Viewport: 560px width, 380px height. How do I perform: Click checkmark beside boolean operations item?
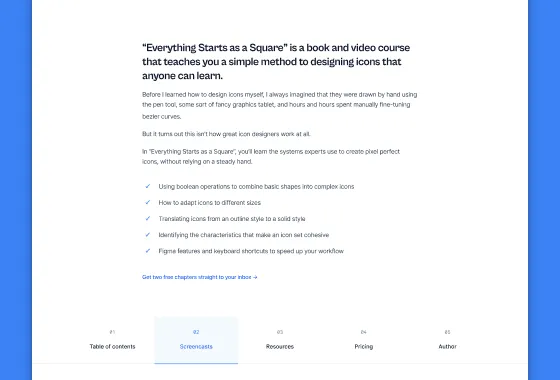pyautogui.click(x=148, y=186)
